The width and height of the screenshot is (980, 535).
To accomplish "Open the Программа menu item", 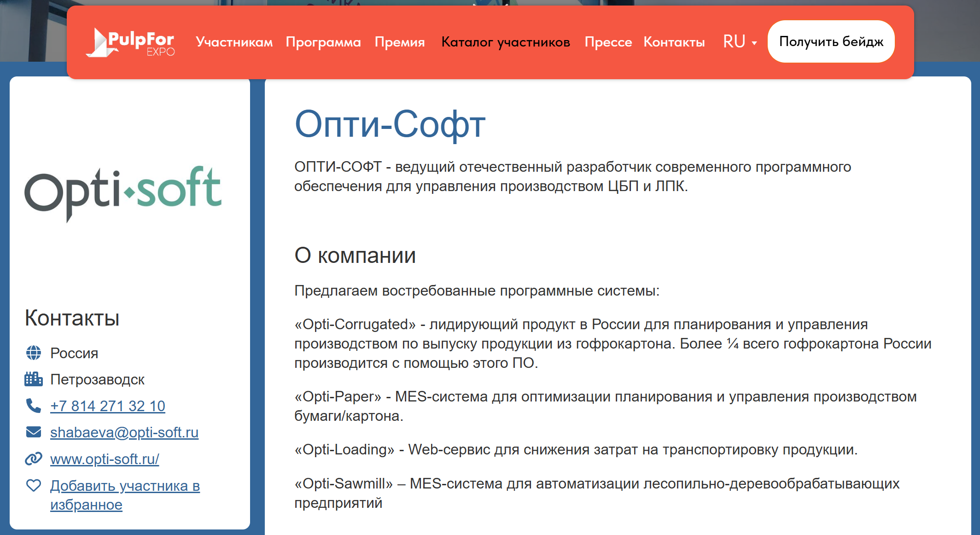I will click(x=323, y=42).
